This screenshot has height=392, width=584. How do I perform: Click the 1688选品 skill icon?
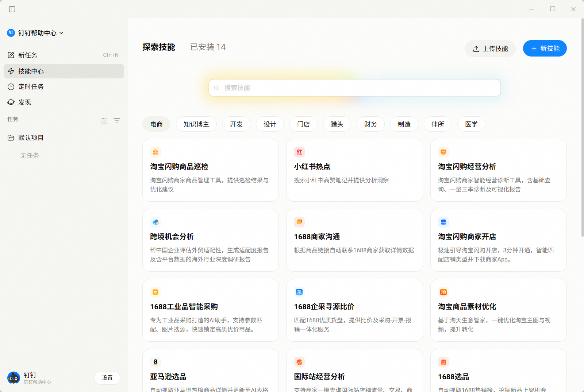(x=443, y=362)
